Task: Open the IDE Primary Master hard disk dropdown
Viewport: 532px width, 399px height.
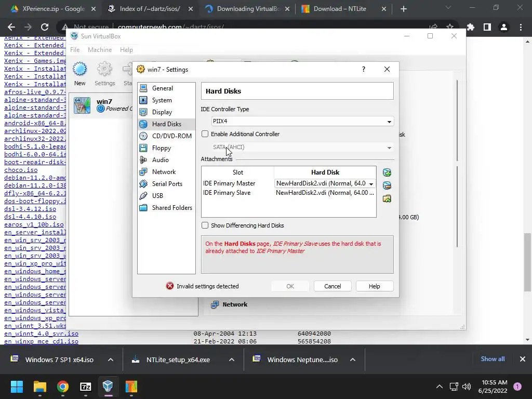Action: click(325, 183)
